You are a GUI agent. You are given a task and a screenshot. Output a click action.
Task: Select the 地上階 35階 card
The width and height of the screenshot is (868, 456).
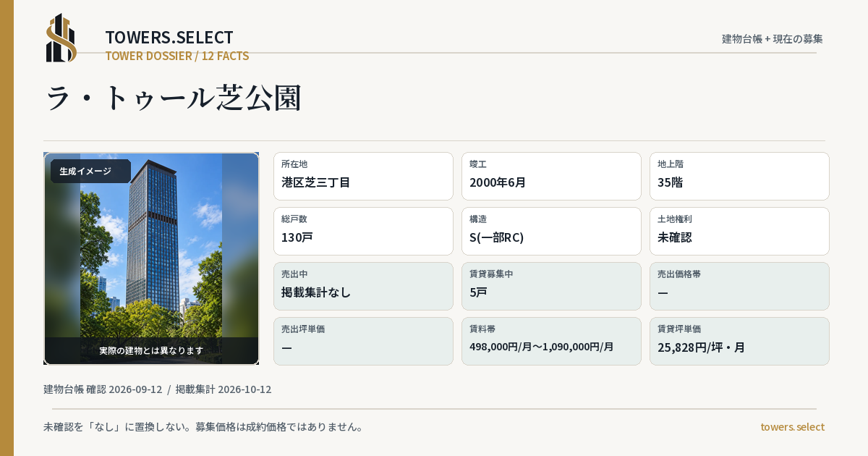coord(739,176)
